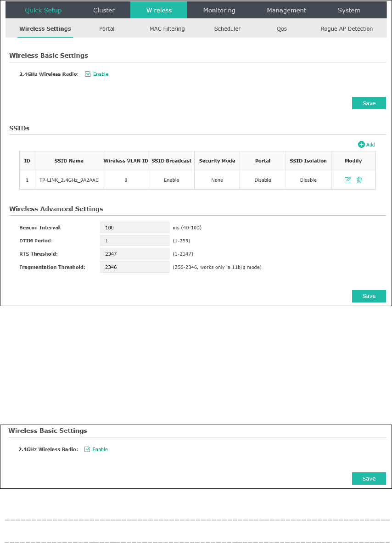Screen dimensions: 392x543
Task: Open the Cluster tab
Action: pyautogui.click(x=104, y=10)
